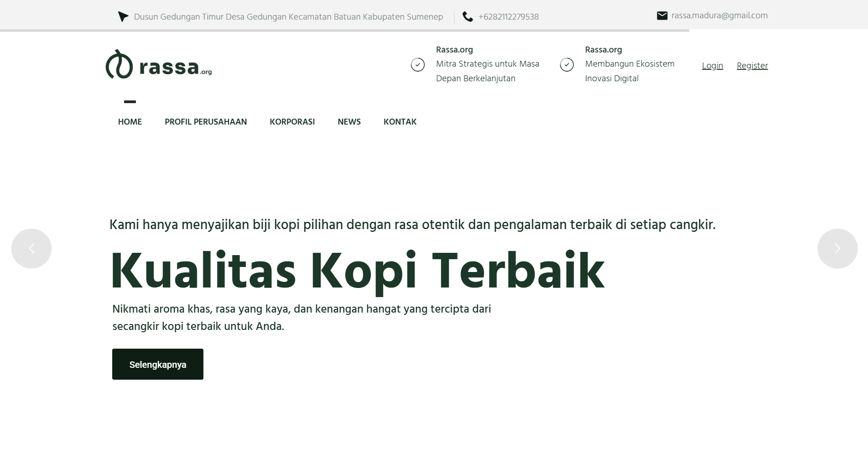Open the HOME menu item
This screenshot has height=460, width=868.
point(130,122)
